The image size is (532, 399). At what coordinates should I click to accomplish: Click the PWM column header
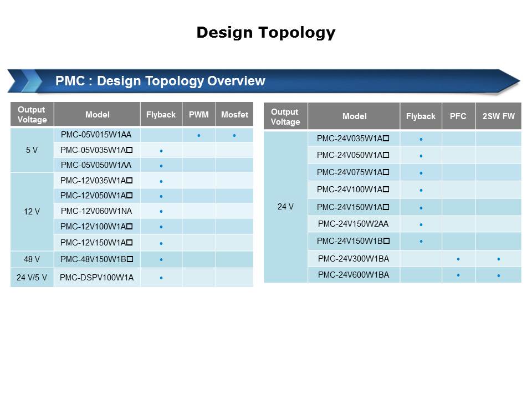(198, 115)
